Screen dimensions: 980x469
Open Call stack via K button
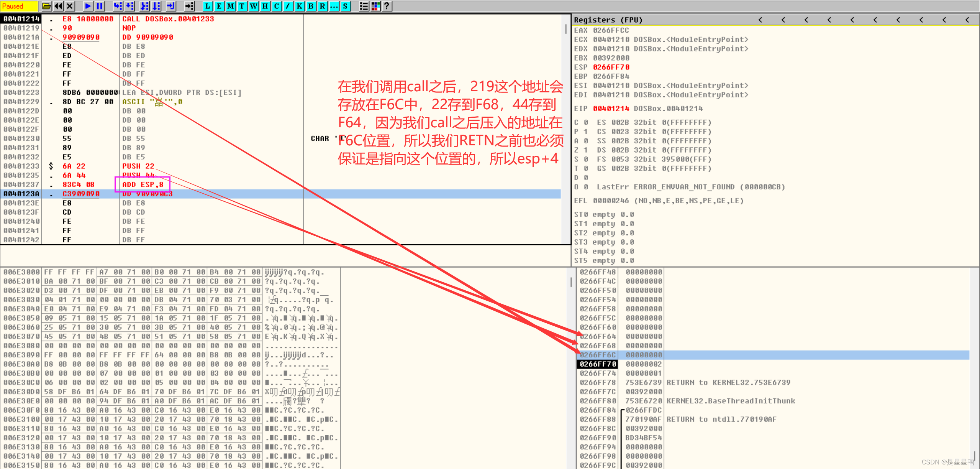(299, 6)
